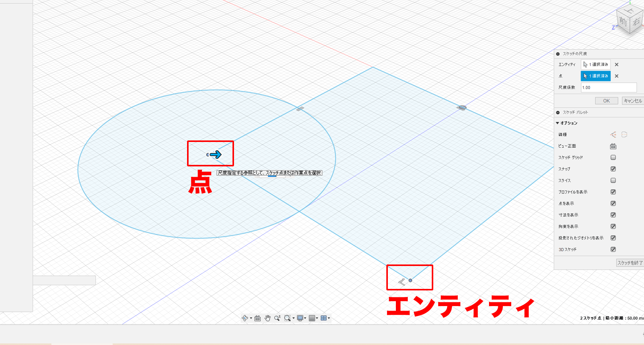Click the スケッチを終了 button
644x345 pixels.
pos(630,263)
